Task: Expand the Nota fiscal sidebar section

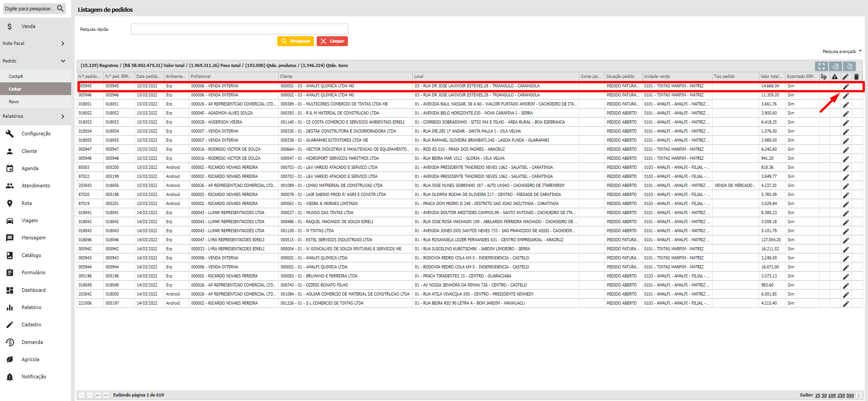Action: (35, 43)
